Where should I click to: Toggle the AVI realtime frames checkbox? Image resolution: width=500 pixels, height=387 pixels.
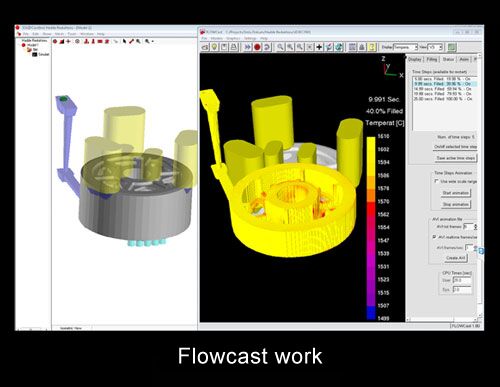point(434,237)
